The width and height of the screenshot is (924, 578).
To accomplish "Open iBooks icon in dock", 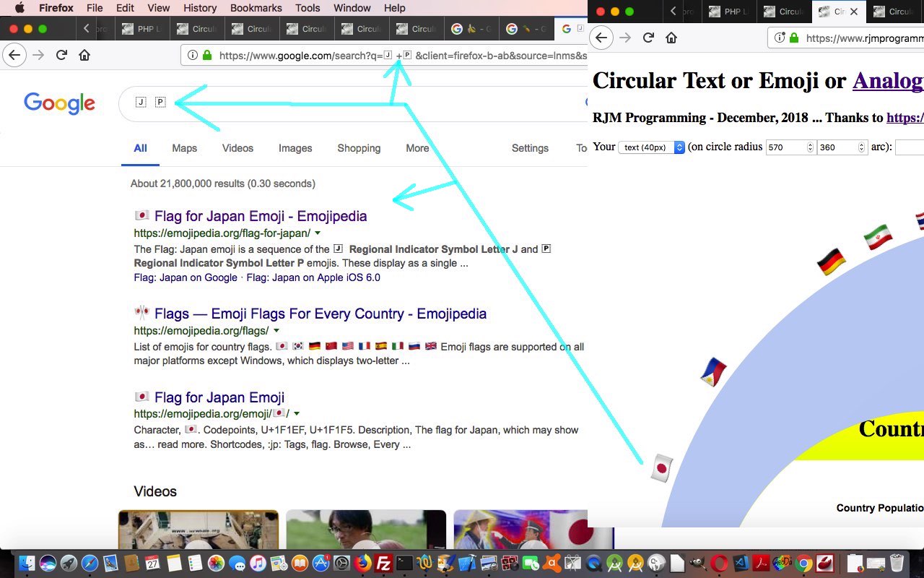I will point(300,563).
